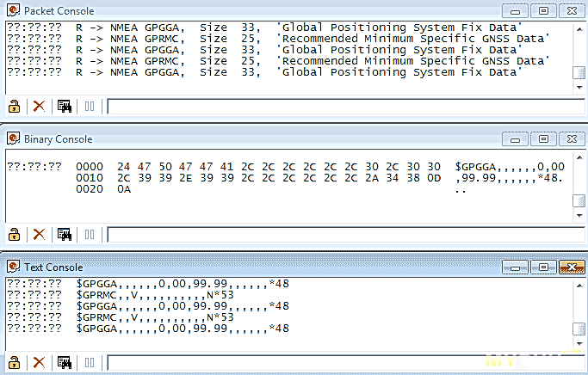Clear Text Console with the red X
This screenshot has width=588, height=375.
[39, 363]
